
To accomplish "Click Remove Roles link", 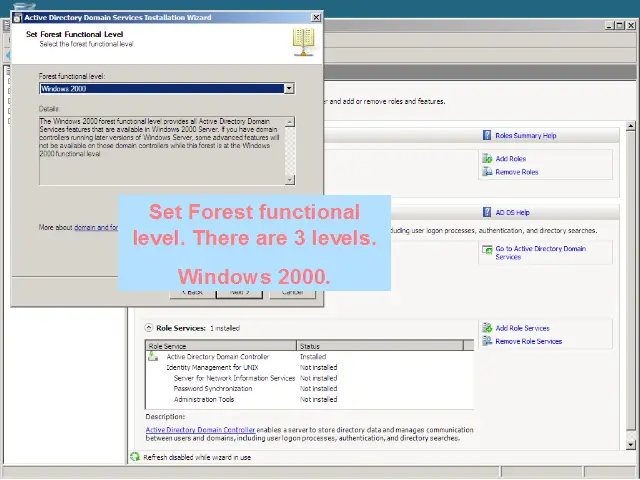I will pyautogui.click(x=517, y=172).
